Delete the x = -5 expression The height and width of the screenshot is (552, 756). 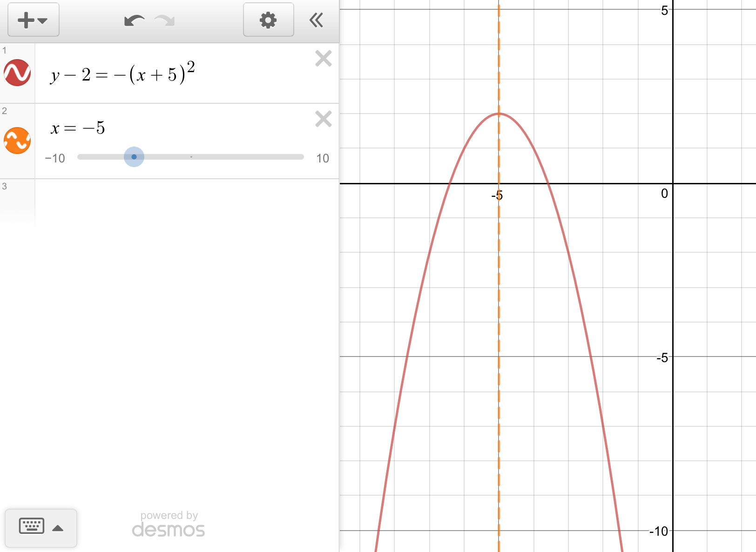pyautogui.click(x=323, y=119)
